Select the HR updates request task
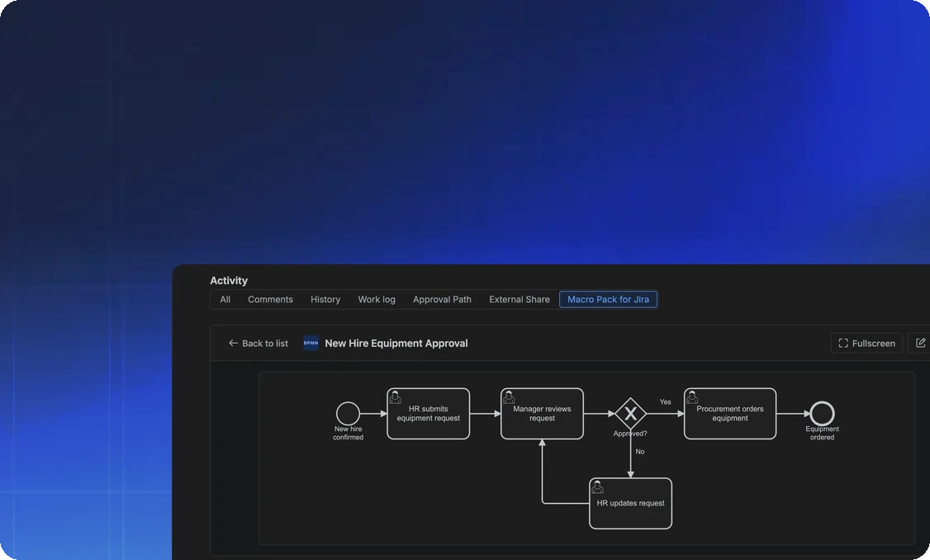Screen dimensions: 930x560 630,503
